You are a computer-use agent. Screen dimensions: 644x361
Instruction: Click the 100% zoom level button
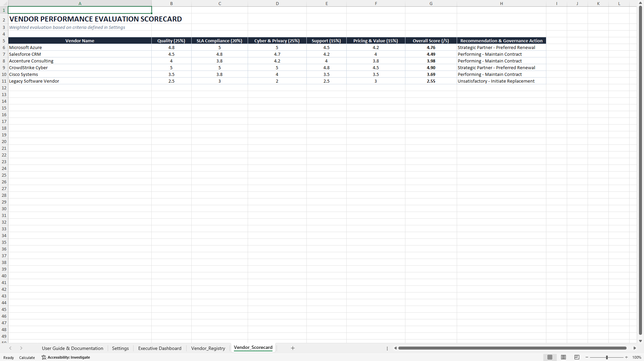(637, 358)
